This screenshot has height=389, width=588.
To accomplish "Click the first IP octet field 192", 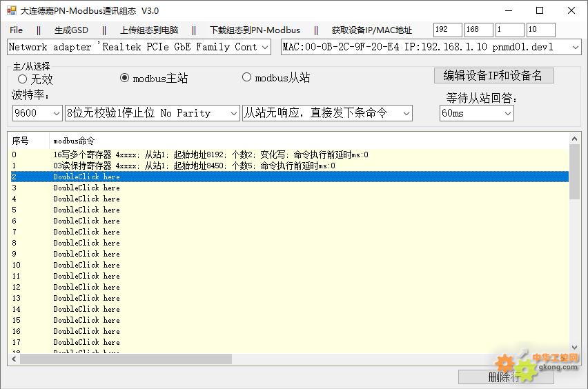I will [x=447, y=30].
